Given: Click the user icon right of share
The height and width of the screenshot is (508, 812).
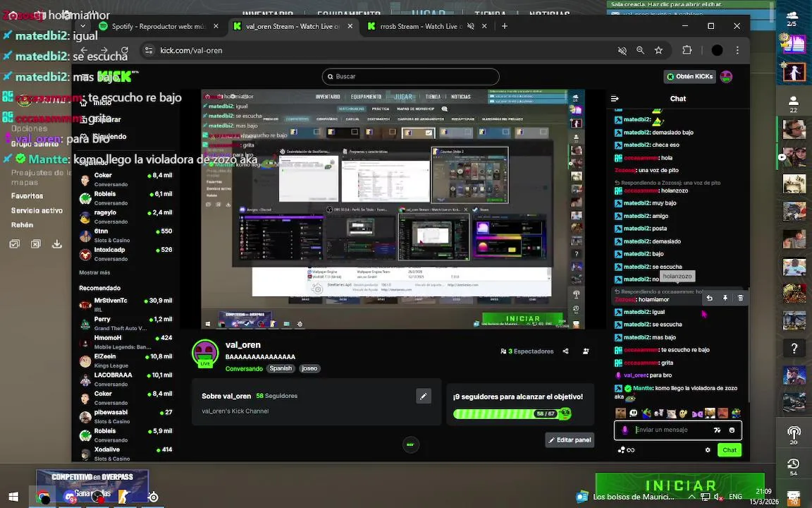Looking at the screenshot, I should point(586,351).
